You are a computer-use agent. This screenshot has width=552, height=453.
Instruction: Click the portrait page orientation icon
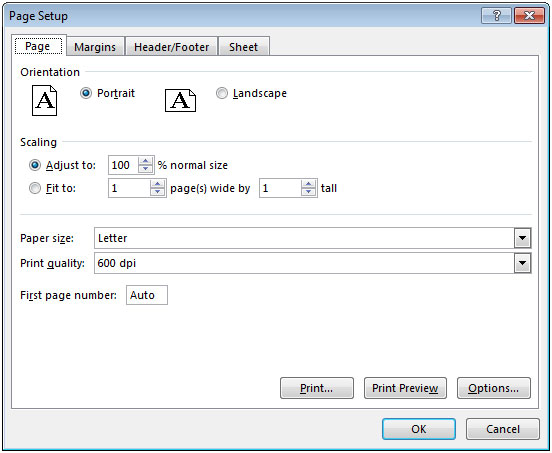44,101
